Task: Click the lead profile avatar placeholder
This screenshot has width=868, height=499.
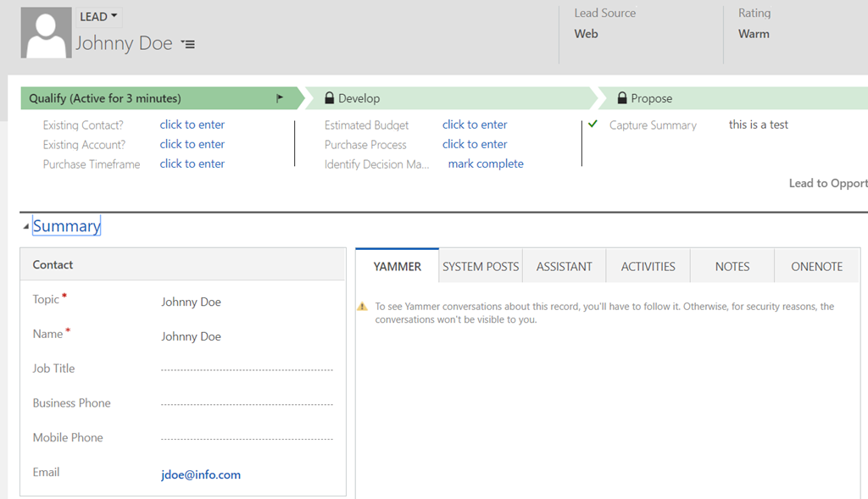Action: (x=46, y=33)
